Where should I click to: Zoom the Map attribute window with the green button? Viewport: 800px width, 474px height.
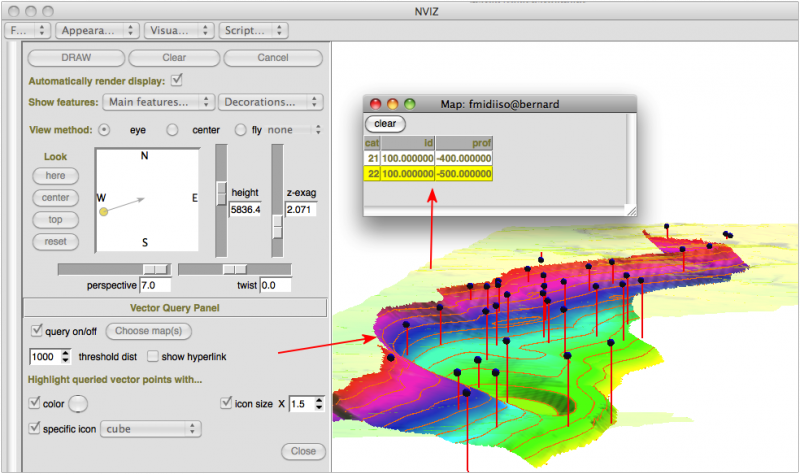[x=410, y=104]
